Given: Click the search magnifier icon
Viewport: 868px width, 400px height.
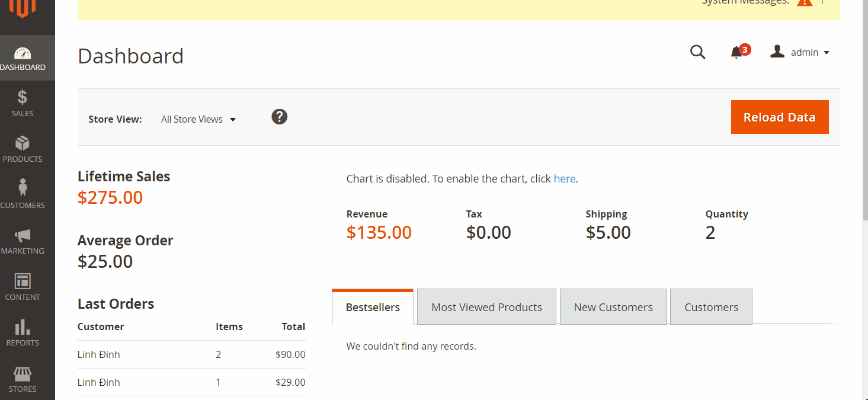Looking at the screenshot, I should tap(698, 52).
